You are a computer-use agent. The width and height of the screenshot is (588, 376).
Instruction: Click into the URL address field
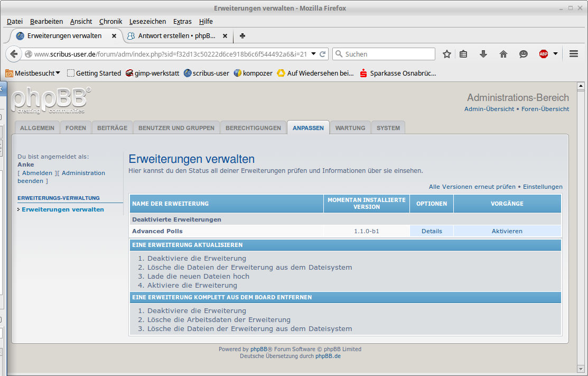click(170, 54)
